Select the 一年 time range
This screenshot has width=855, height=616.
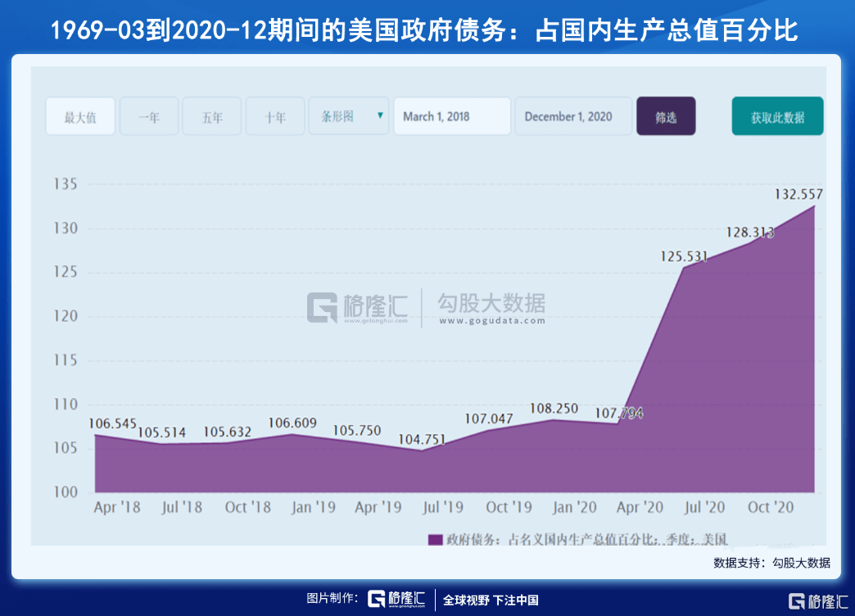(x=149, y=116)
